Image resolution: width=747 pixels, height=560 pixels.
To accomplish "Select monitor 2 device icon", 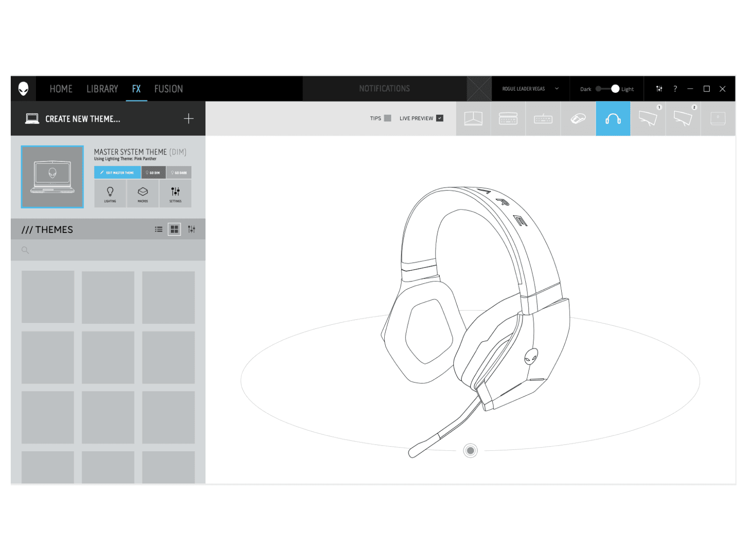I will tap(683, 119).
